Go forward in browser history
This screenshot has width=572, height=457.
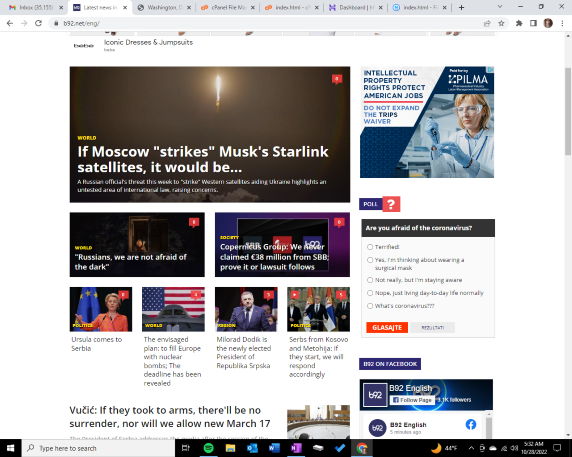[x=24, y=23]
